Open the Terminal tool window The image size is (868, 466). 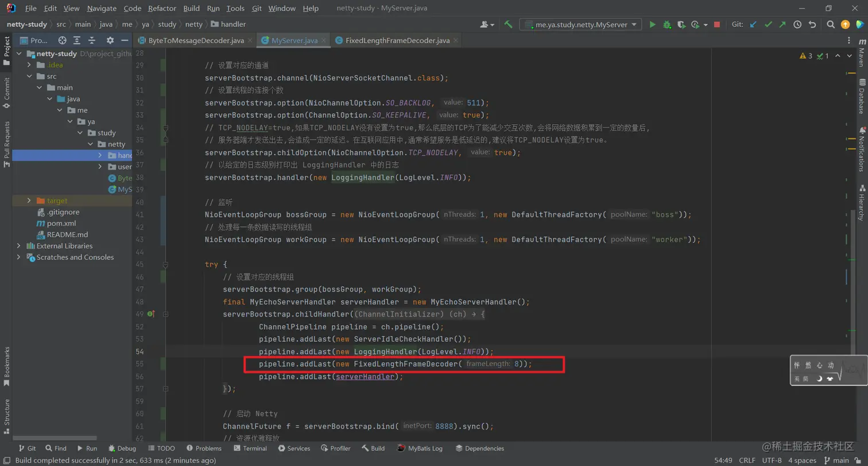pyautogui.click(x=250, y=448)
